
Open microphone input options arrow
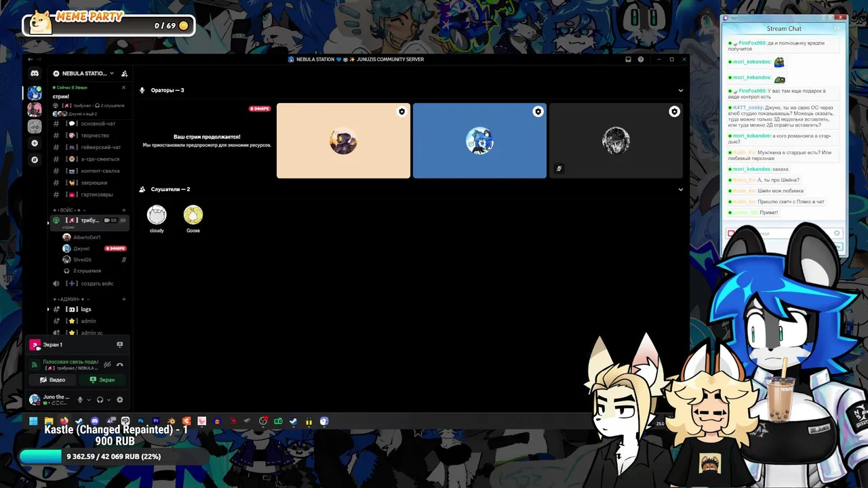point(89,400)
